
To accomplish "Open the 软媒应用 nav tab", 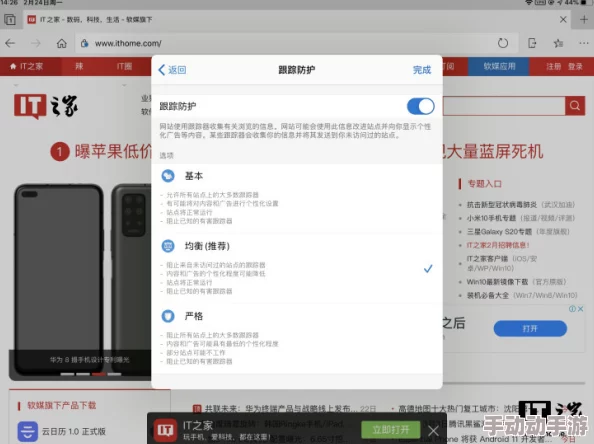I will click(x=499, y=67).
